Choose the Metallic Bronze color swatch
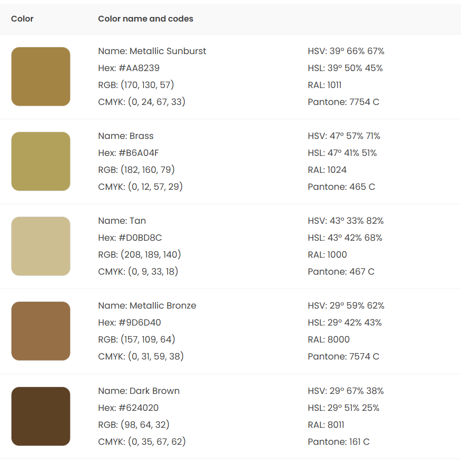Image resolution: width=461 pixels, height=476 pixels. tap(41, 331)
